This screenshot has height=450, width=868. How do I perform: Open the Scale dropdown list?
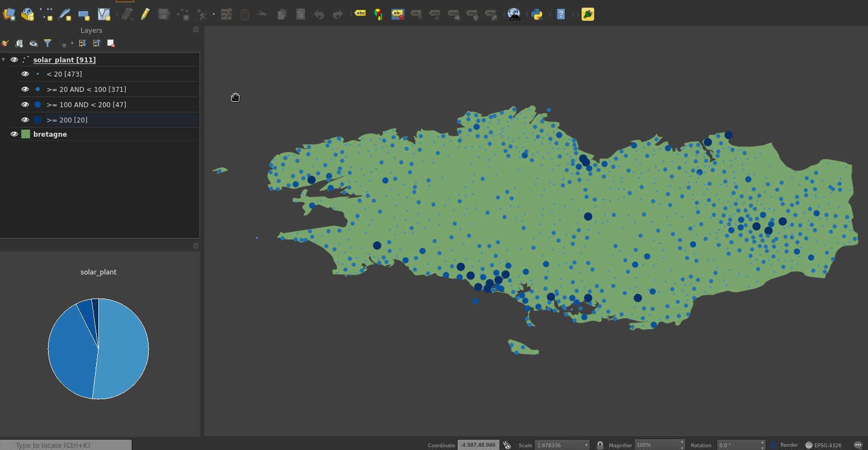point(587,445)
